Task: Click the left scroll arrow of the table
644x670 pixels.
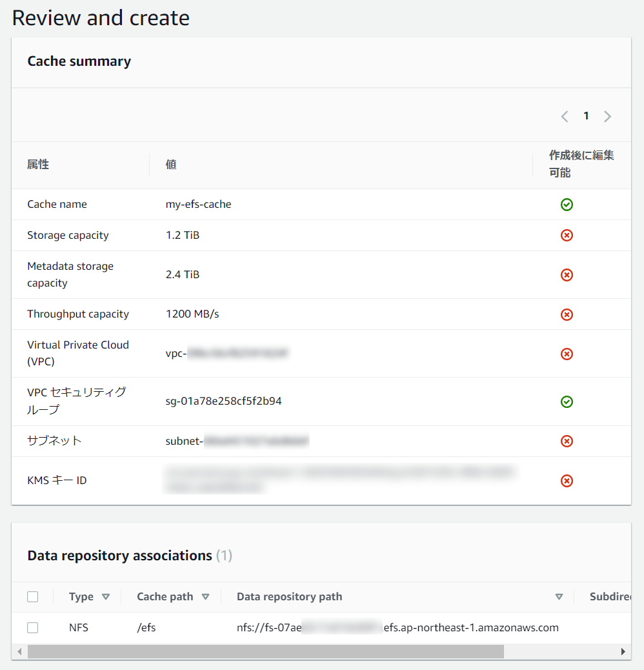Action: click(19, 652)
